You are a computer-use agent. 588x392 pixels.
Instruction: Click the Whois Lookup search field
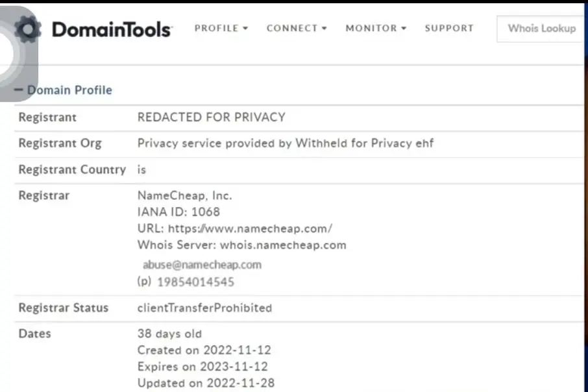click(541, 29)
